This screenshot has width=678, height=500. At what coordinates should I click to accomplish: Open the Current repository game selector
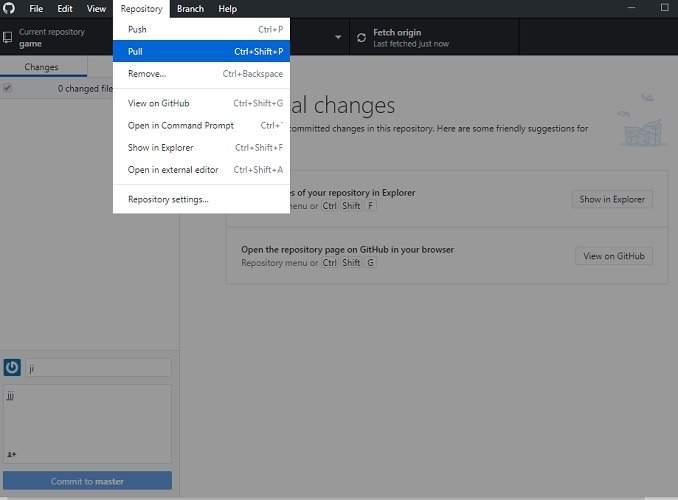pos(57,37)
